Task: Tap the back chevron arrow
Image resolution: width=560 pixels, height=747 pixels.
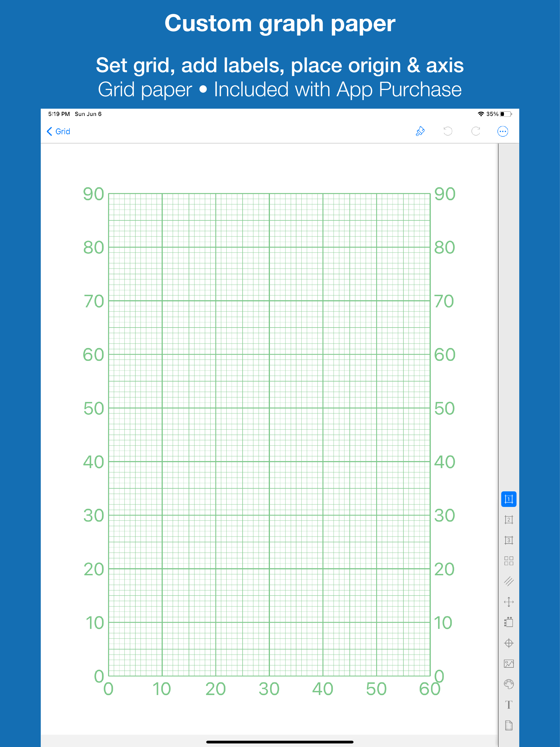Action: [x=50, y=131]
